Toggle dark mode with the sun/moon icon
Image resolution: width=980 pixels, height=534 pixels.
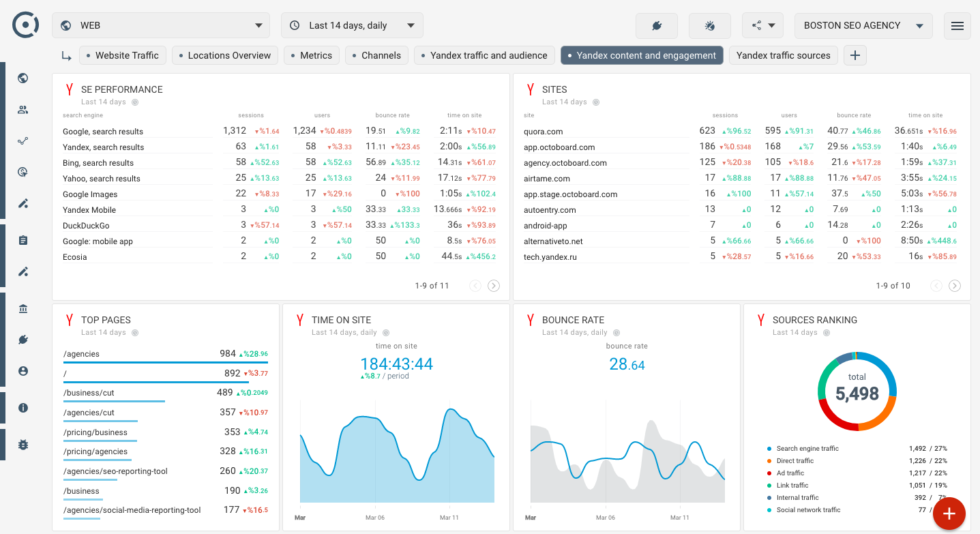pos(709,25)
